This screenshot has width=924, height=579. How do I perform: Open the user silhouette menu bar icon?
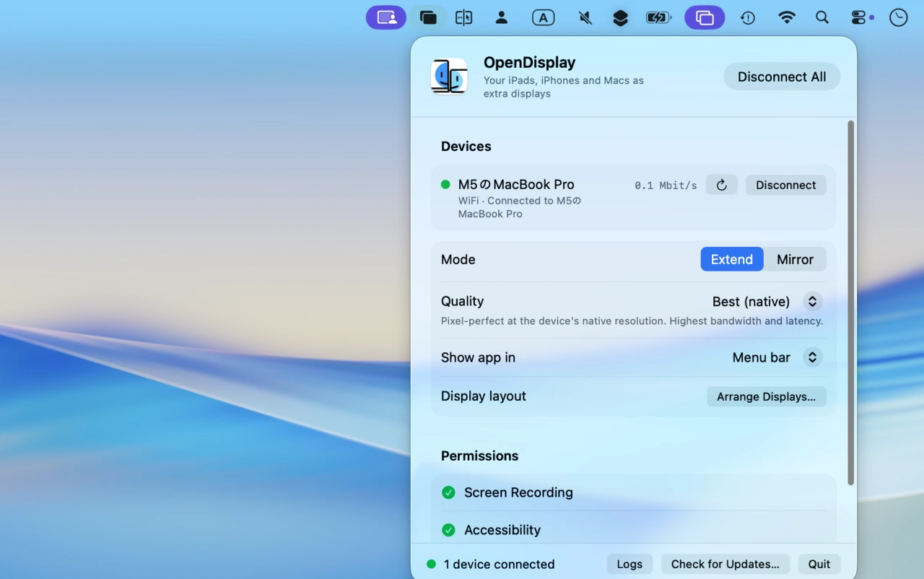click(x=502, y=17)
